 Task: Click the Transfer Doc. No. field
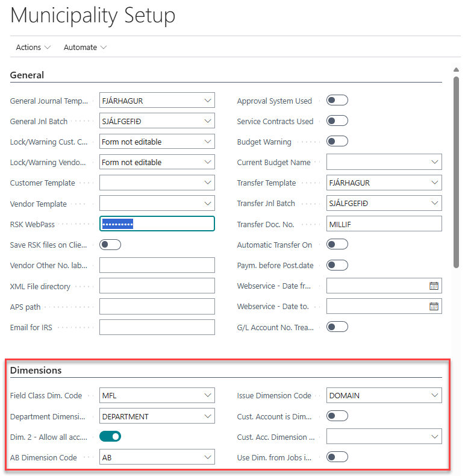tap(384, 224)
